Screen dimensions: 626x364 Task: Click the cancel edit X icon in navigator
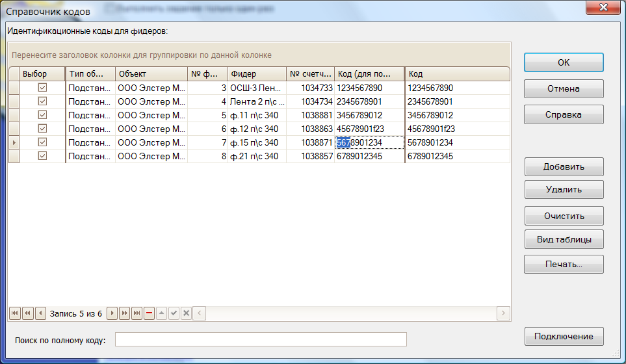186,313
